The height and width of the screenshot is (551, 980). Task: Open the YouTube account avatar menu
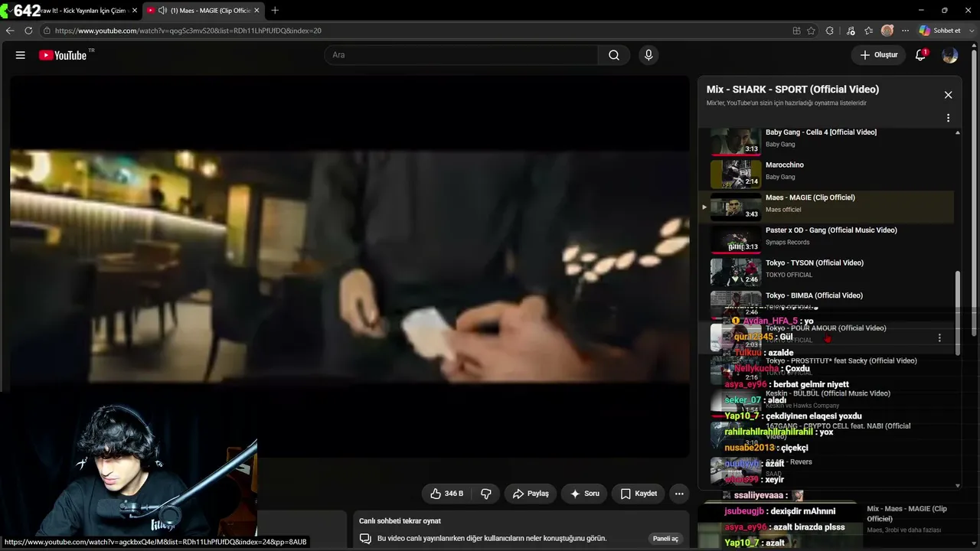[950, 55]
